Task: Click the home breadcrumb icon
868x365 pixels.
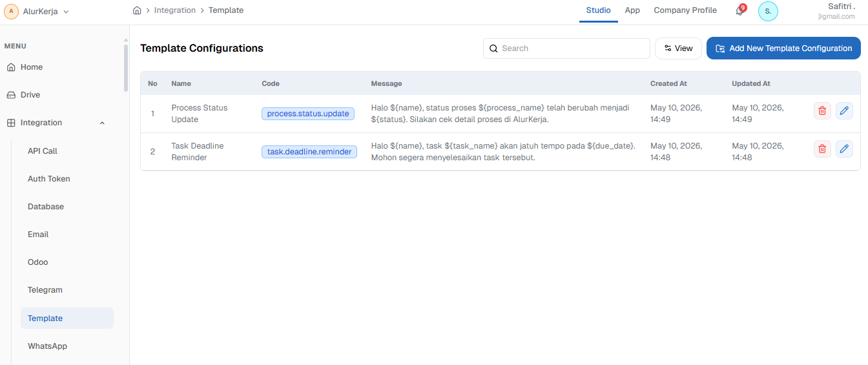Action: [137, 10]
